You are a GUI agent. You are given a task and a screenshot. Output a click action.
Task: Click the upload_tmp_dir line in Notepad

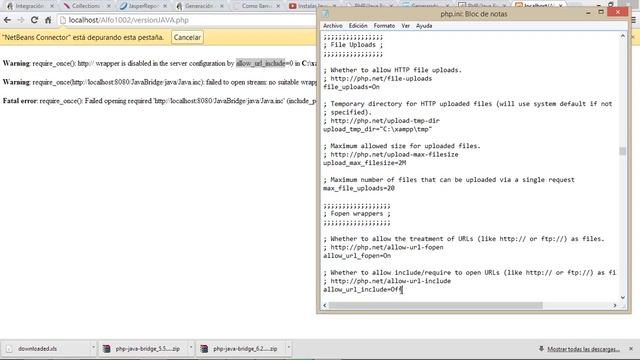(378, 129)
